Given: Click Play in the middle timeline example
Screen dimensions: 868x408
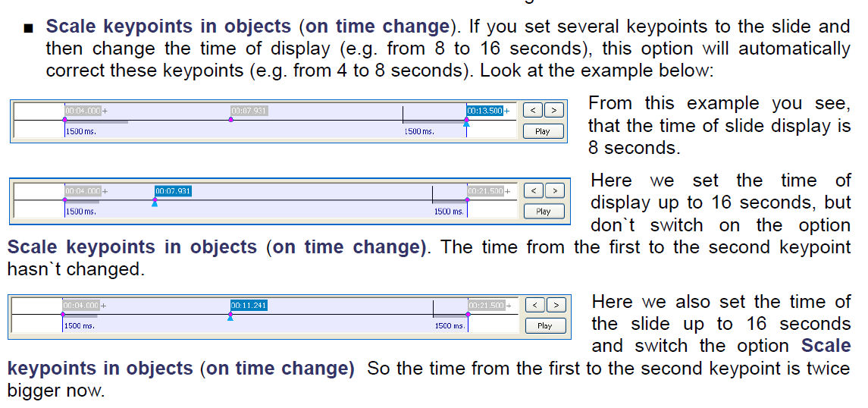Looking at the screenshot, I should click(544, 211).
